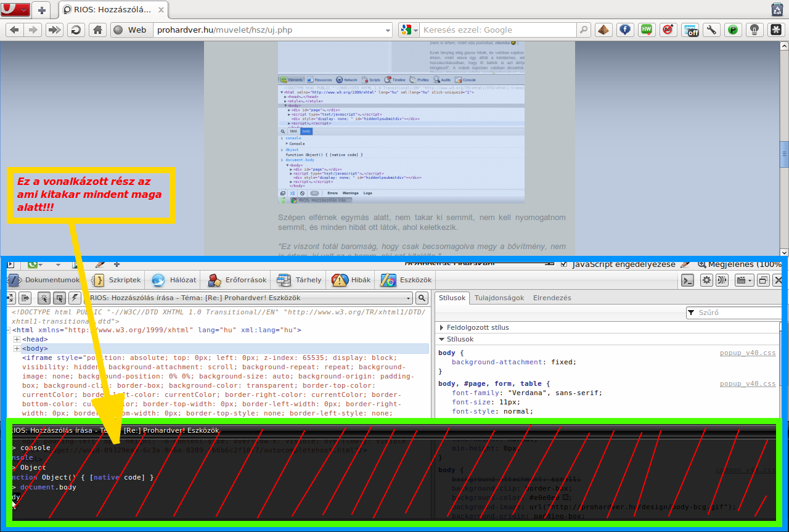Click 'font-family' property in body style rule
789x532 pixels.
pos(476,393)
